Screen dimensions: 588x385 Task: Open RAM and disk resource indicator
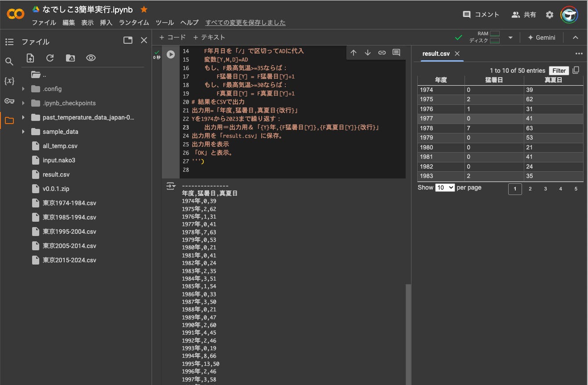[x=484, y=37]
